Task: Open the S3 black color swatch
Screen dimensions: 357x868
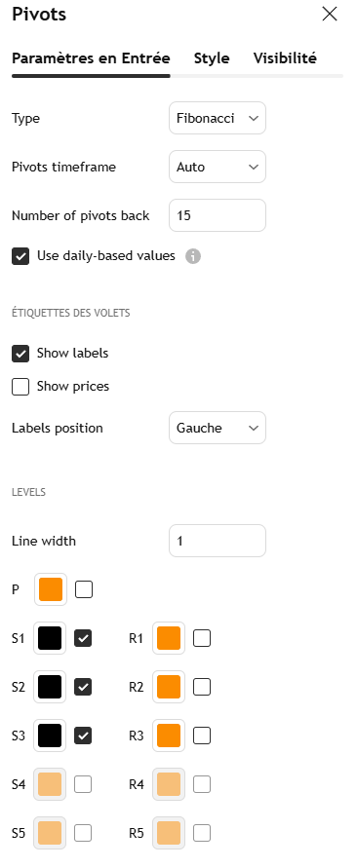Action: tap(50, 736)
